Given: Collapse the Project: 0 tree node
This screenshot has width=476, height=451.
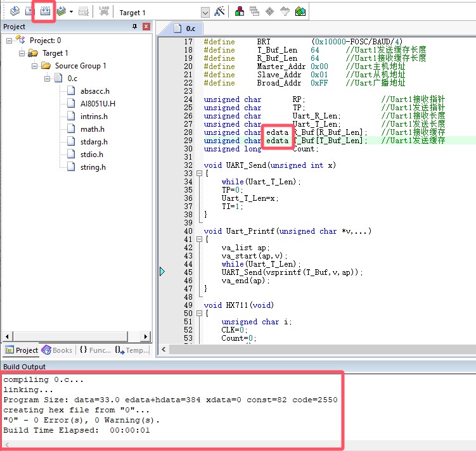Looking at the screenshot, I should (x=9, y=41).
